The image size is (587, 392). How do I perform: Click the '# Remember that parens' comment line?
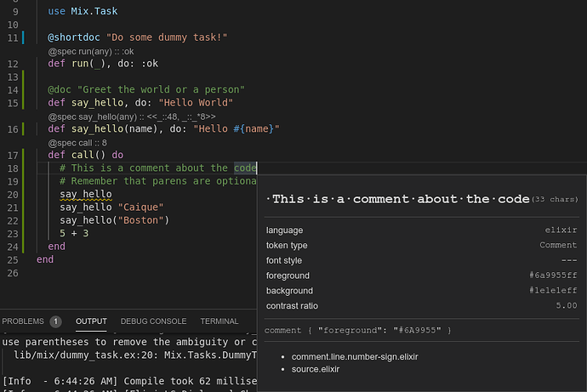click(158, 181)
